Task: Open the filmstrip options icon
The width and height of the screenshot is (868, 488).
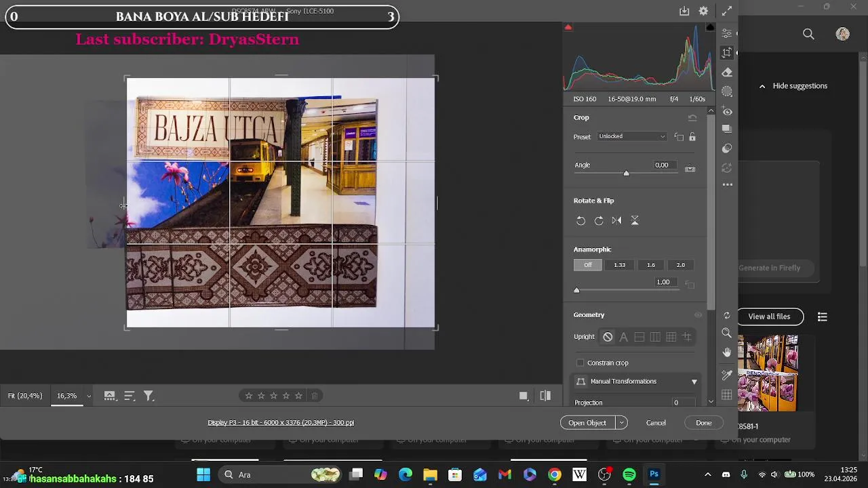Action: click(109, 396)
